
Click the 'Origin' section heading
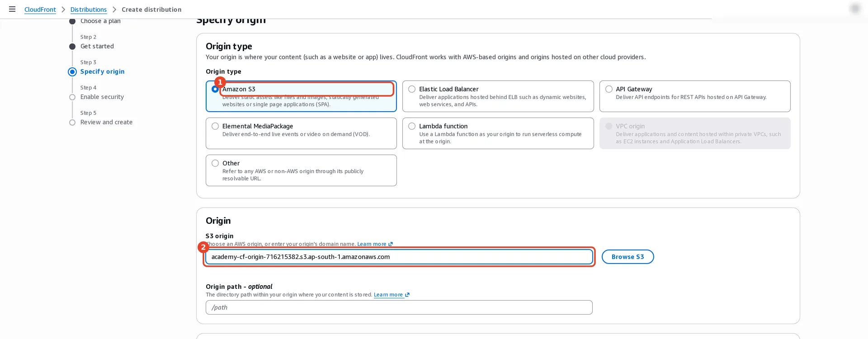(x=218, y=221)
